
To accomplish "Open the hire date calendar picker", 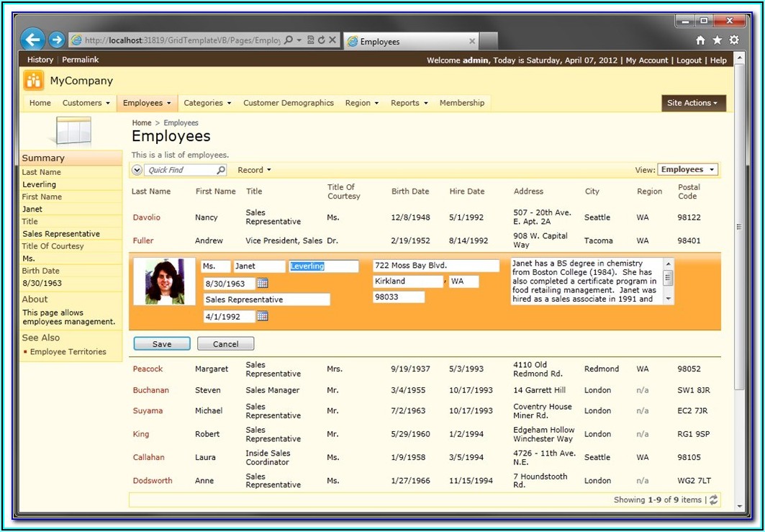I will coord(263,316).
